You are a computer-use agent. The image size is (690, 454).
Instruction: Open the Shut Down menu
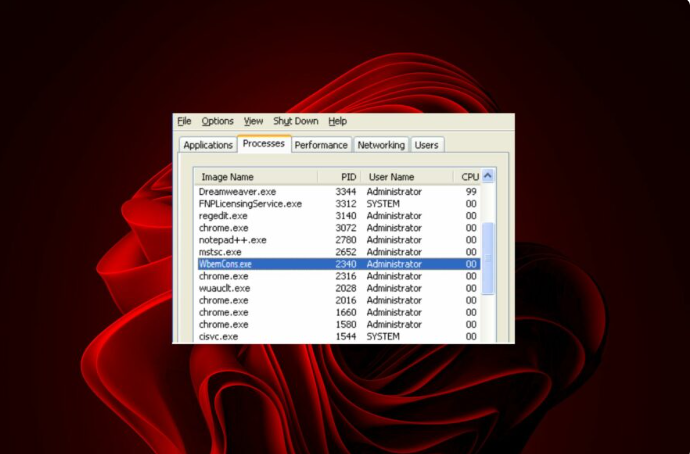coord(296,121)
